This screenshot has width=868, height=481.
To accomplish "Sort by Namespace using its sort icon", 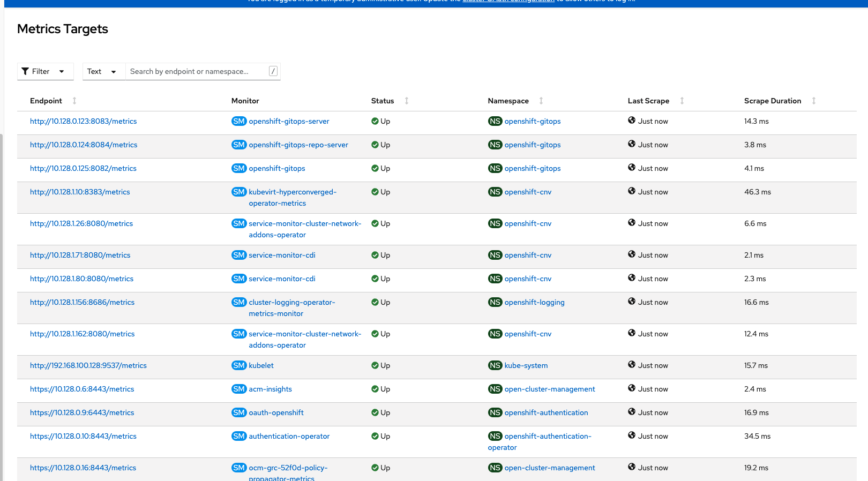I will [x=541, y=101].
